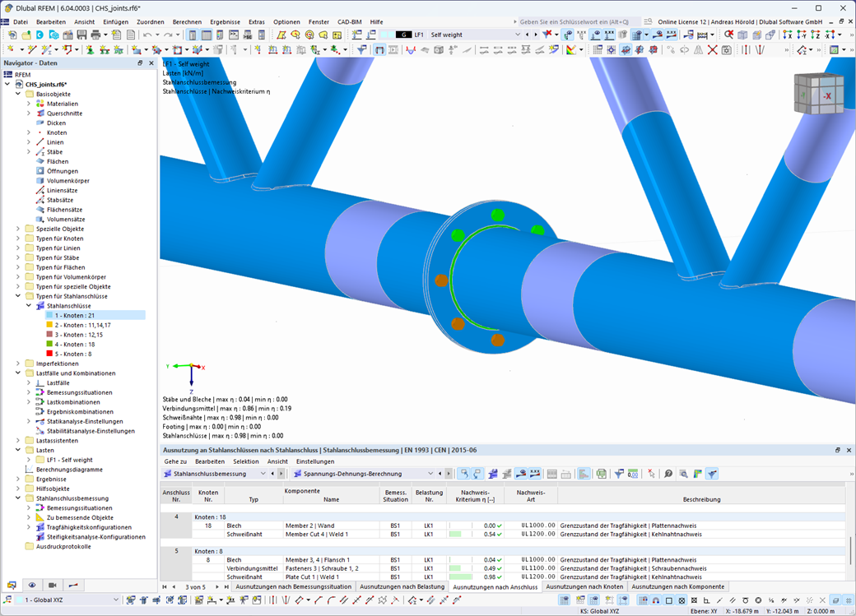Open the Spannungs-Dehnungs-Berechnung dropdown
Image resolution: width=856 pixels, height=616 pixels.
pyautogui.click(x=430, y=474)
